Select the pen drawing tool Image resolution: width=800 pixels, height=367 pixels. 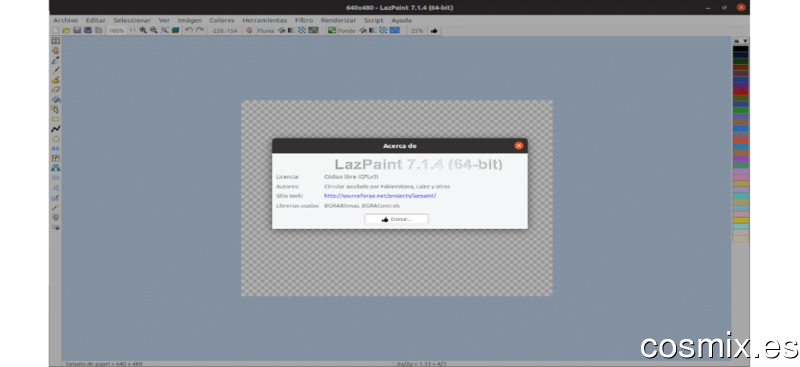(56, 70)
